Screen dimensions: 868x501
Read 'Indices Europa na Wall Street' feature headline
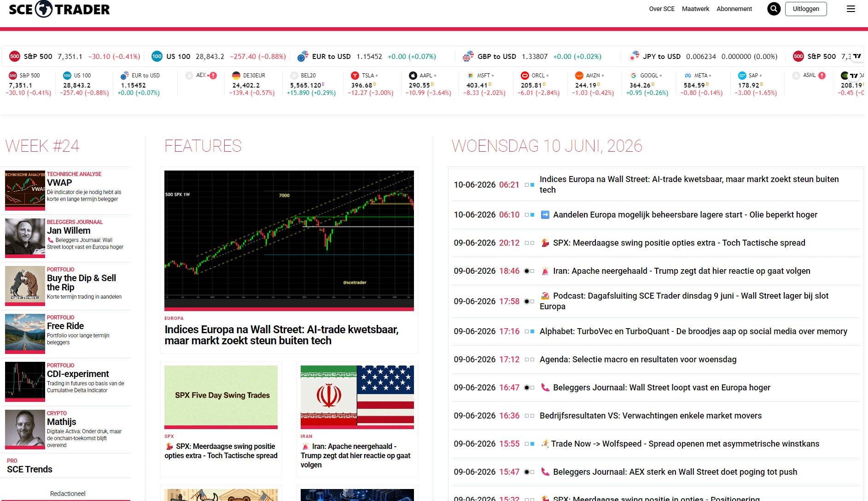(x=281, y=335)
